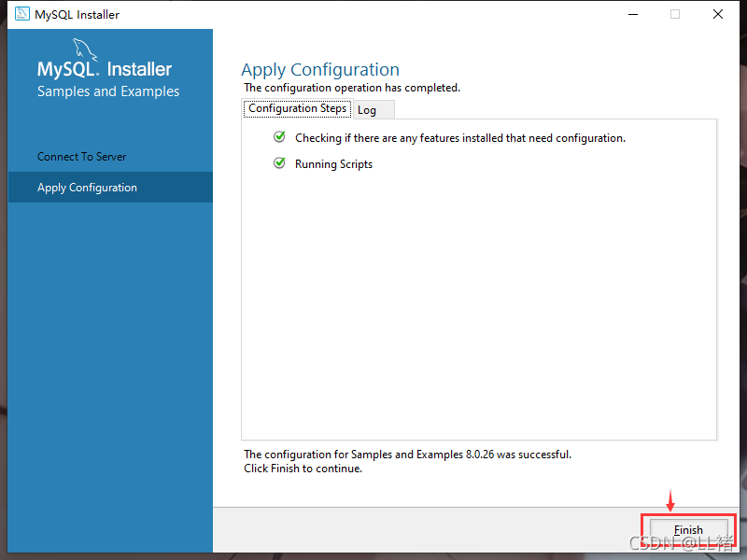Click 'Samples and Examples 8.0.26 was successful' message
This screenshot has width=747, height=560.
408,455
